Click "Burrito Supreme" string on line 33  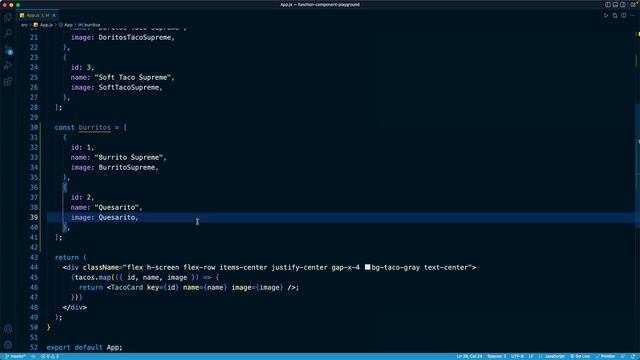tap(131, 157)
